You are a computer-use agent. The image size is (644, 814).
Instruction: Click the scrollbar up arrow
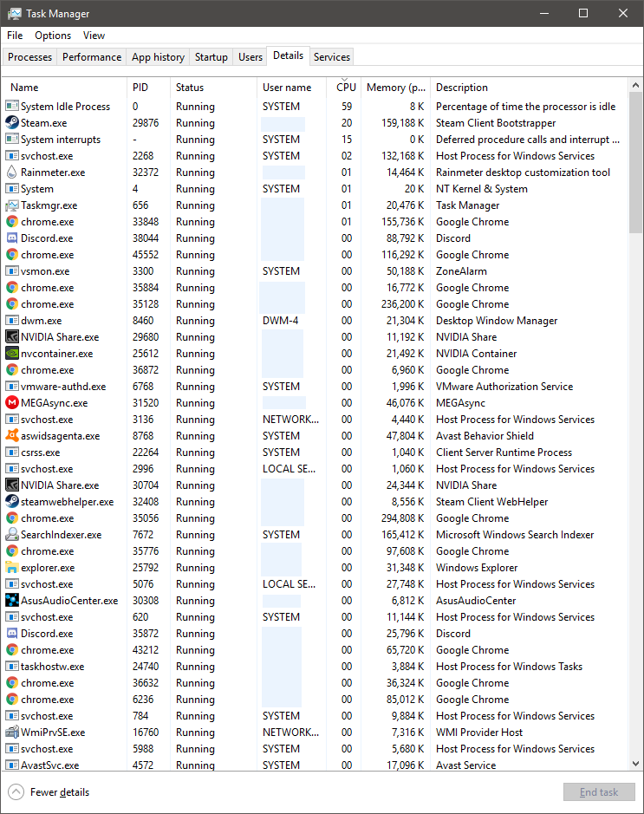pyautogui.click(x=635, y=85)
